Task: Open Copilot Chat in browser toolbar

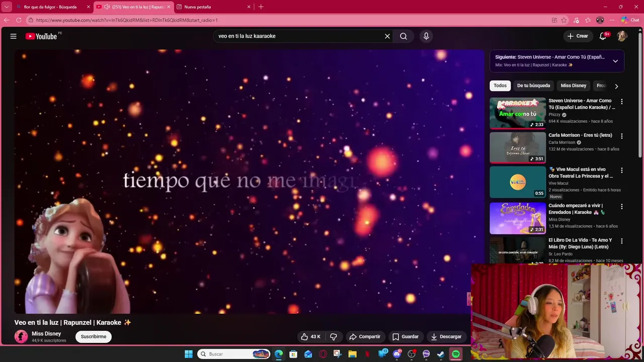Action: point(630,20)
